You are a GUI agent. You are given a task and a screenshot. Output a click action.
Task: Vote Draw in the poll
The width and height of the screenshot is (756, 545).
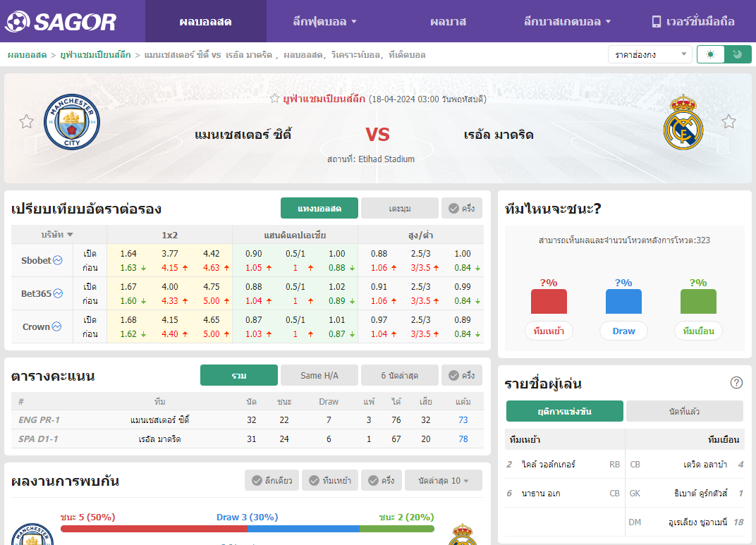[623, 331]
